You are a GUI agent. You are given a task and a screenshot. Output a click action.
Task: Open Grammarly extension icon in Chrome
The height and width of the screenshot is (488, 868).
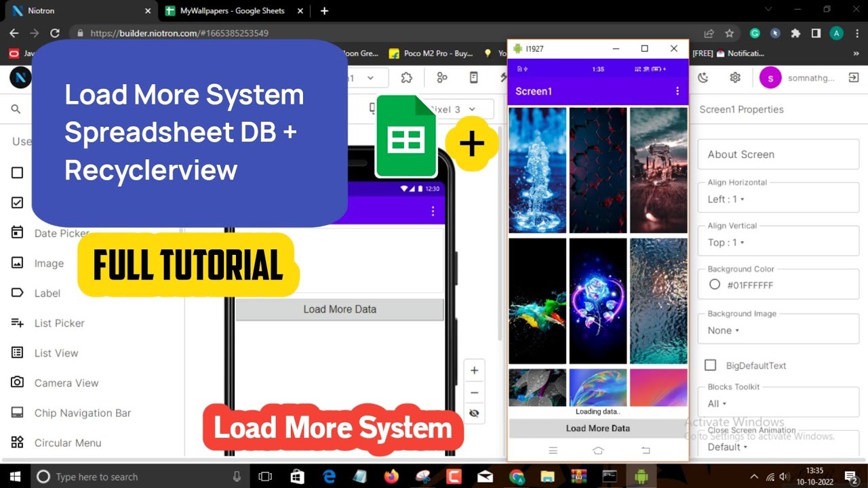[755, 33]
